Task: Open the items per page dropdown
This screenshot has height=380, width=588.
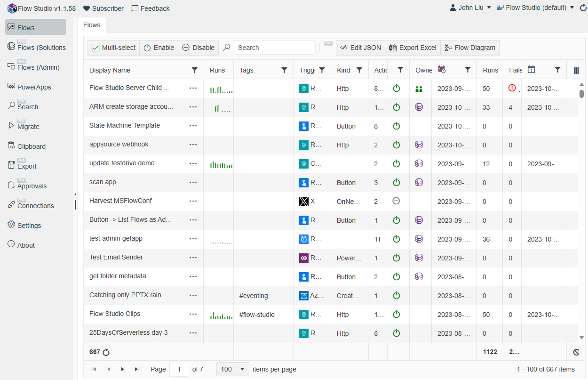Action: click(232, 369)
